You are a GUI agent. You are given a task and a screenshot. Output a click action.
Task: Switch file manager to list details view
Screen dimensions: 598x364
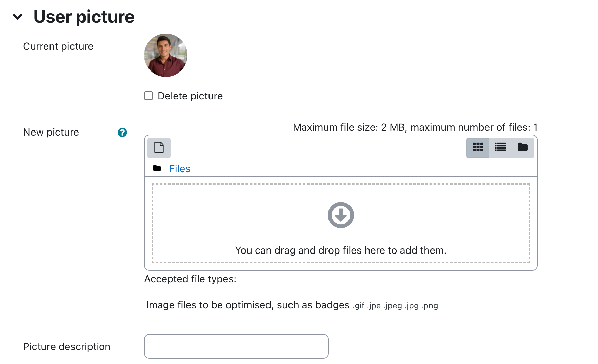(x=500, y=147)
